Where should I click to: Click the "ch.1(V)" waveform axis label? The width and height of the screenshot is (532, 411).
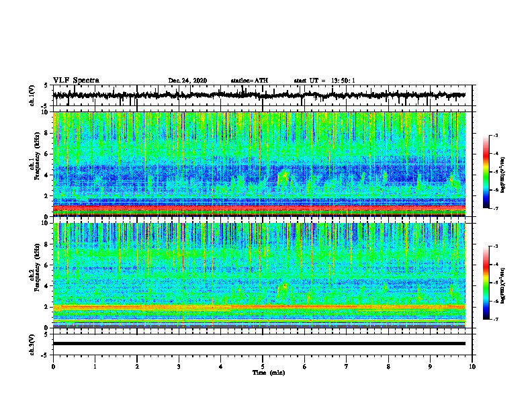point(32,95)
